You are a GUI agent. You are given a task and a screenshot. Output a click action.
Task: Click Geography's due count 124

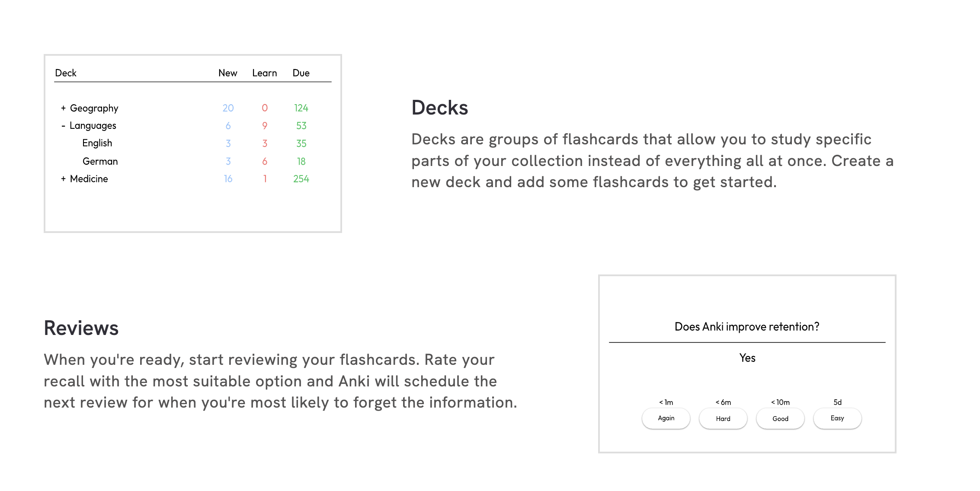click(301, 108)
